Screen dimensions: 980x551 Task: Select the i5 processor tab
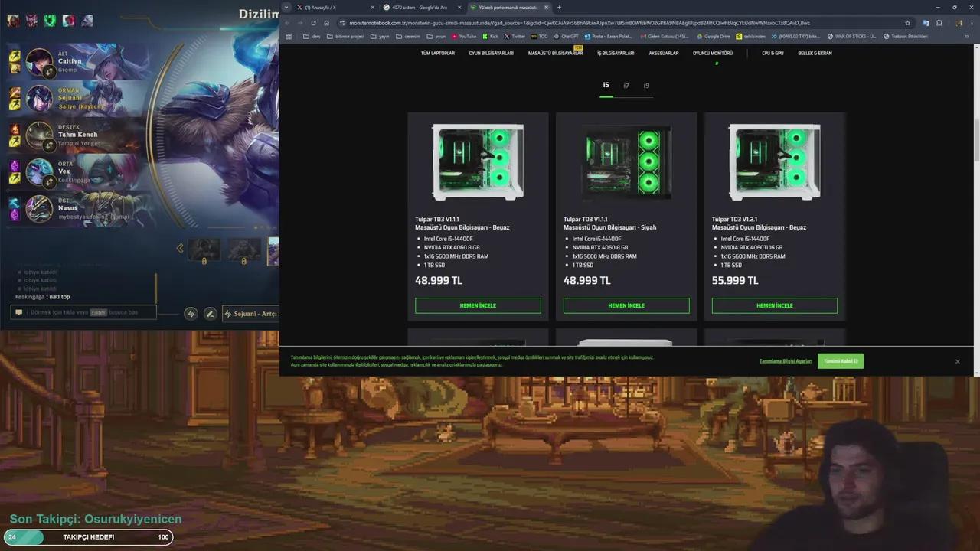coord(606,86)
